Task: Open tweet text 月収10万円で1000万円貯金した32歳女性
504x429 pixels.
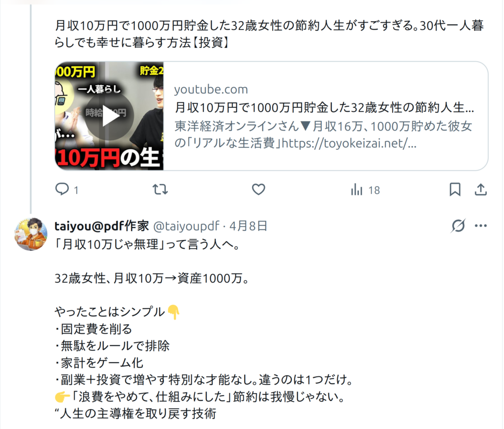Action: click(269, 34)
